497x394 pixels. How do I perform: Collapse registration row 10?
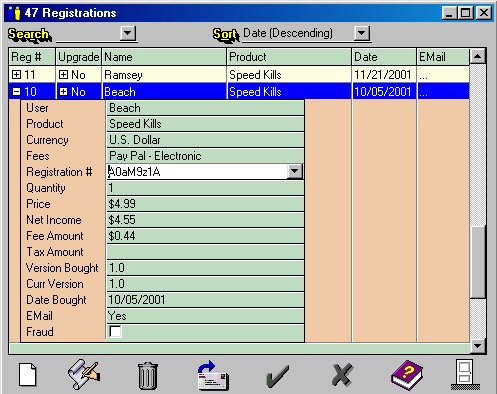16,92
